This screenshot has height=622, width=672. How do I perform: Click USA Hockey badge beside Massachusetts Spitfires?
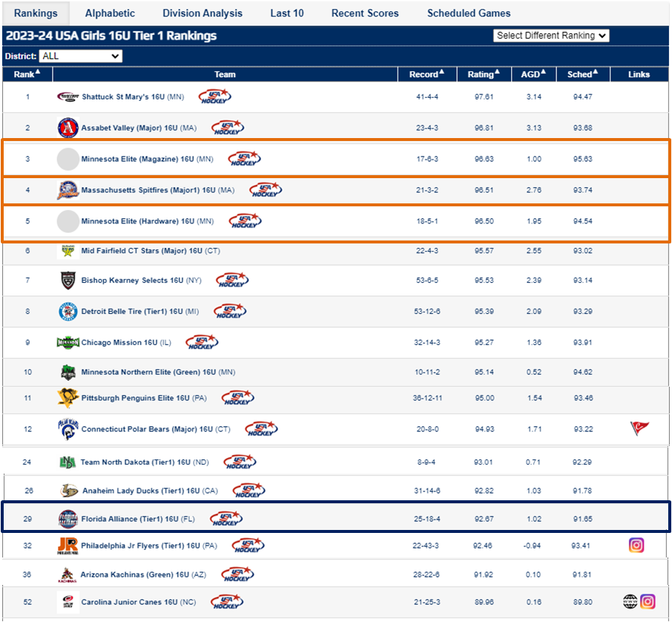(x=266, y=189)
